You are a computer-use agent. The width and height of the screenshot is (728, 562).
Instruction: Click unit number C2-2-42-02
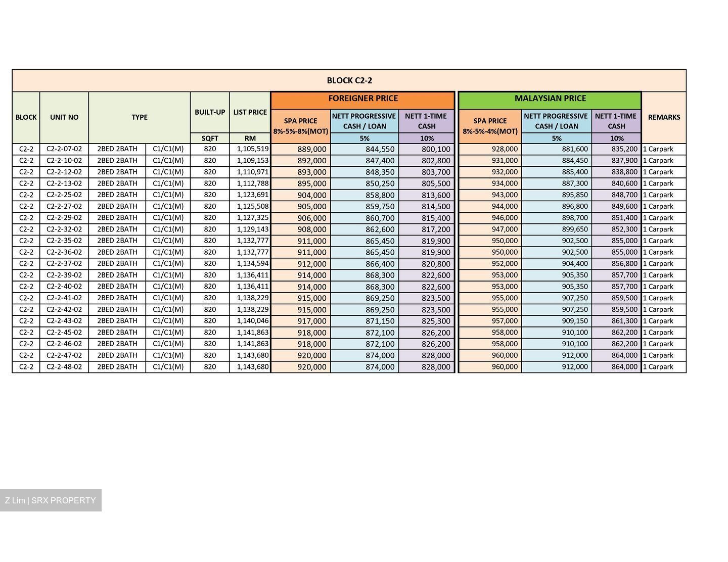pyautogui.click(x=64, y=309)
